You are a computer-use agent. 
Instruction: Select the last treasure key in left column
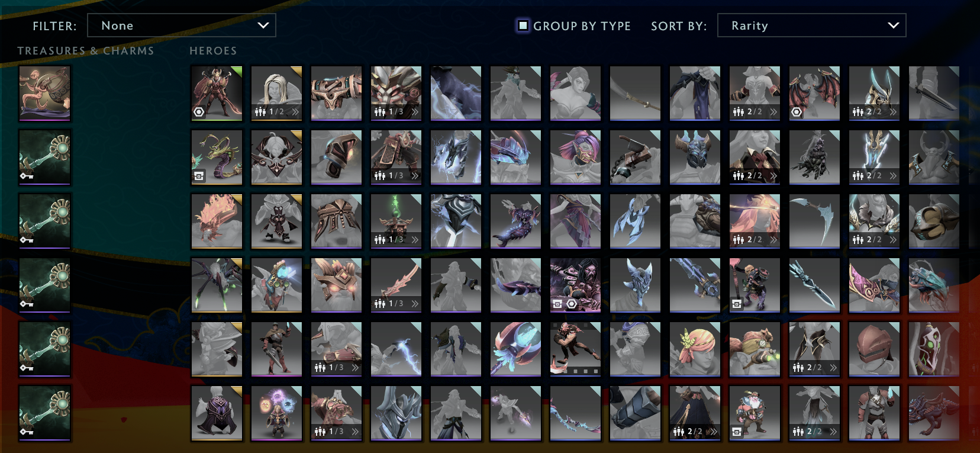(45, 413)
